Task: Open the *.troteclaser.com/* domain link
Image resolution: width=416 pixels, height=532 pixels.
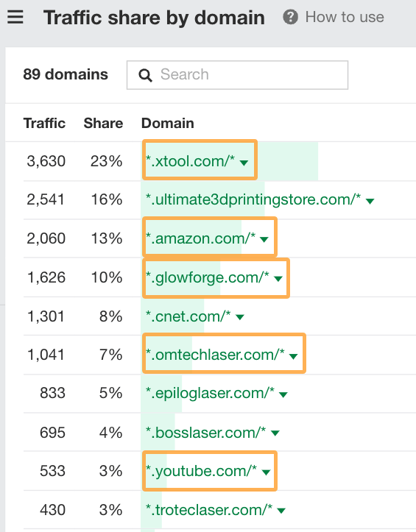Action: coord(209,510)
